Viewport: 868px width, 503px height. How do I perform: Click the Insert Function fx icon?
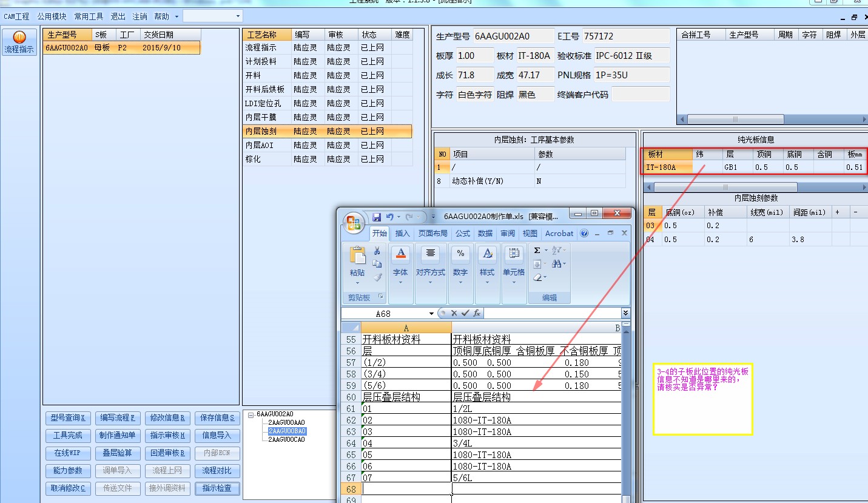point(477,313)
